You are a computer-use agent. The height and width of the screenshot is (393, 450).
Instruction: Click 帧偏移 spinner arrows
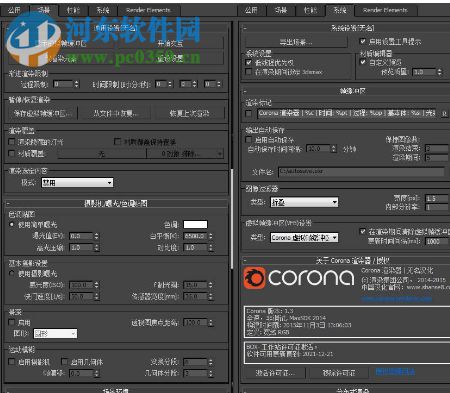pos(97,373)
